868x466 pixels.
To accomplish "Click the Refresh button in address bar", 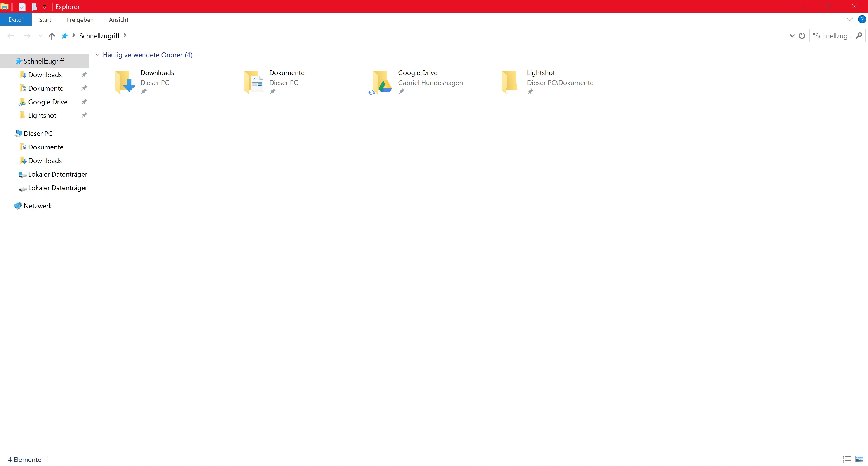I will (x=802, y=36).
